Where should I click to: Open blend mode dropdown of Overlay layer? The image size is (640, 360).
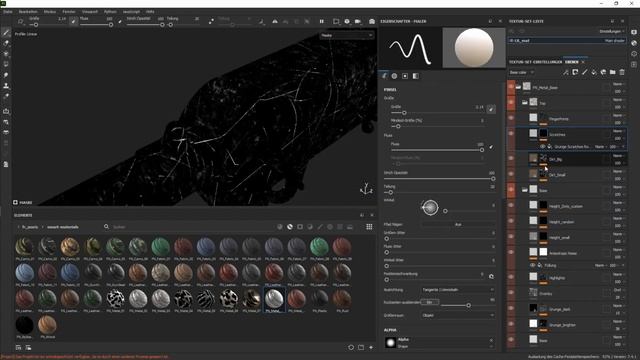coord(618,290)
